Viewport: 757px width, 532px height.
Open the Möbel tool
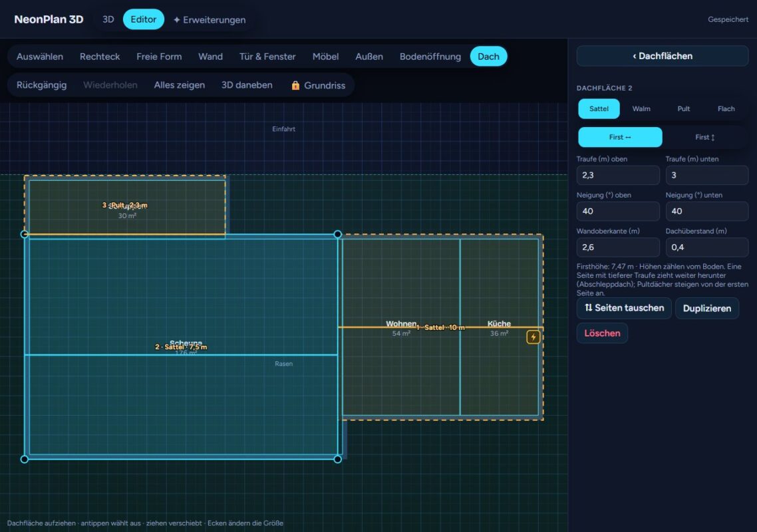[x=325, y=57]
